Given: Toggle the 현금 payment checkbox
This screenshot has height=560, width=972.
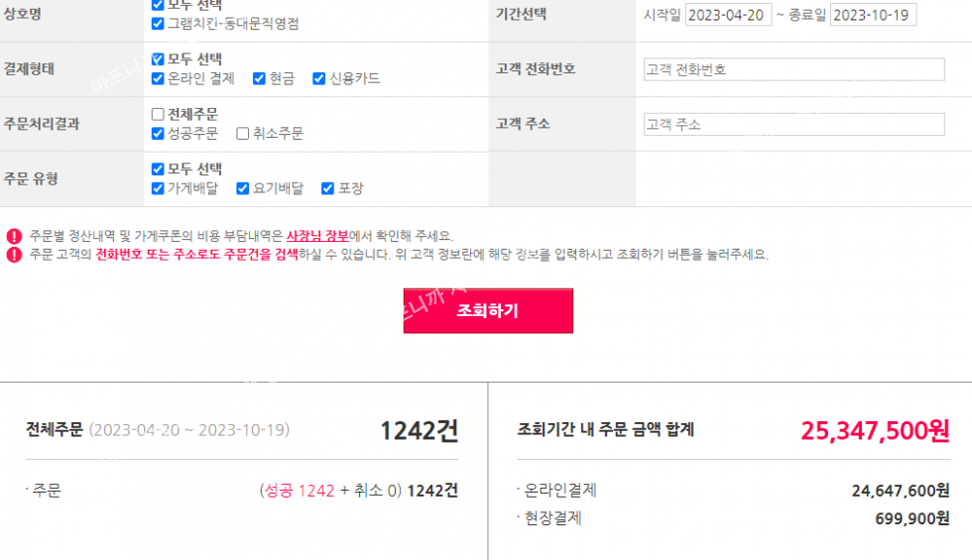Looking at the screenshot, I should [259, 78].
